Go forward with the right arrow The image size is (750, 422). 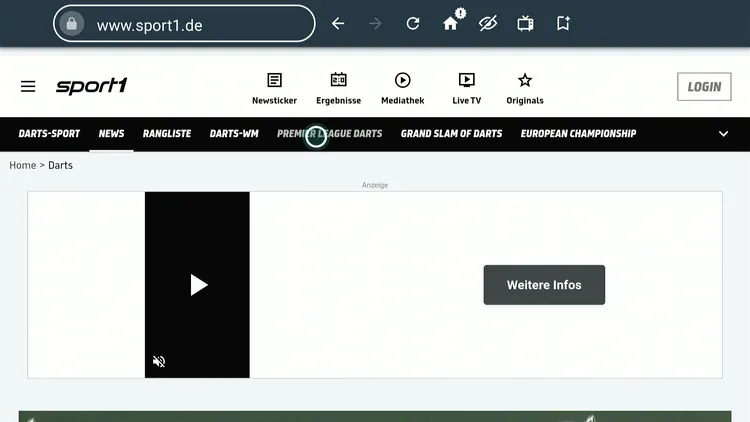[375, 23]
